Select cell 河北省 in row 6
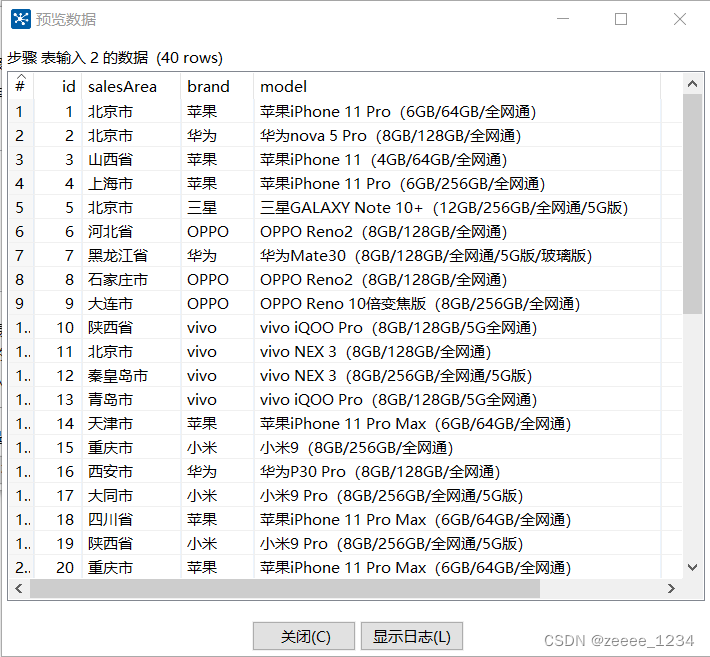 (131, 231)
